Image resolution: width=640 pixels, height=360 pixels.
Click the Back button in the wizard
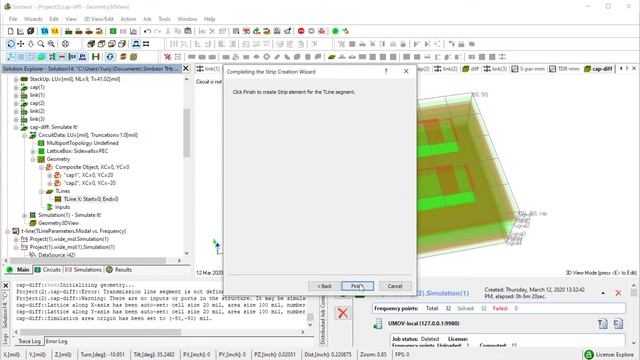coord(324,286)
